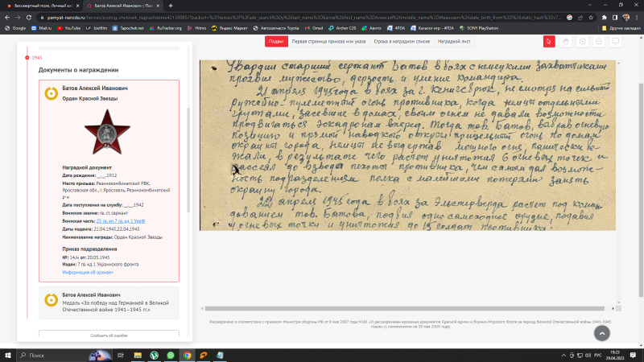
Task: Click the handwritten award document image
Action: pyautogui.click(x=407, y=146)
